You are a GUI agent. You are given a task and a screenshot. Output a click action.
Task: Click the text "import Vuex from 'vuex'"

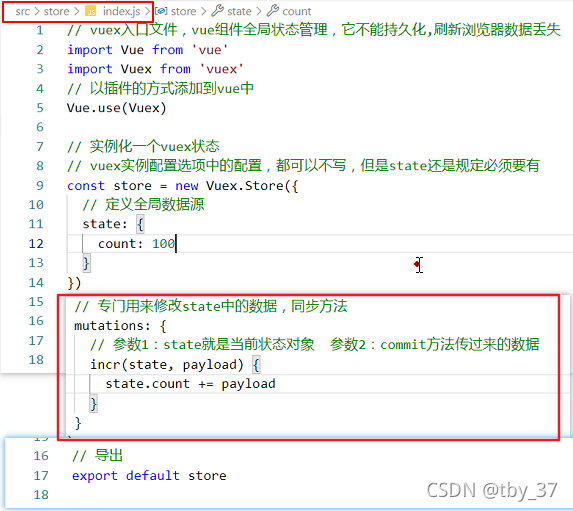(x=155, y=69)
